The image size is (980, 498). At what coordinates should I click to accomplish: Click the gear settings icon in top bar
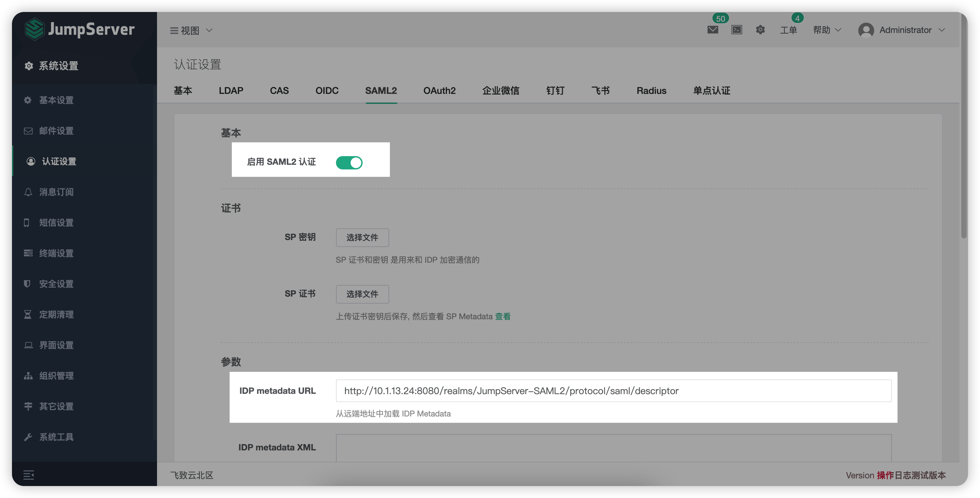[x=760, y=30]
